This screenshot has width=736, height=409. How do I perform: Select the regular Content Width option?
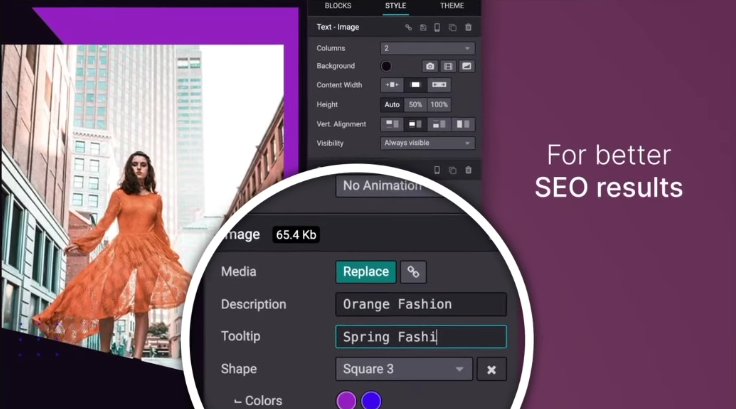point(415,85)
